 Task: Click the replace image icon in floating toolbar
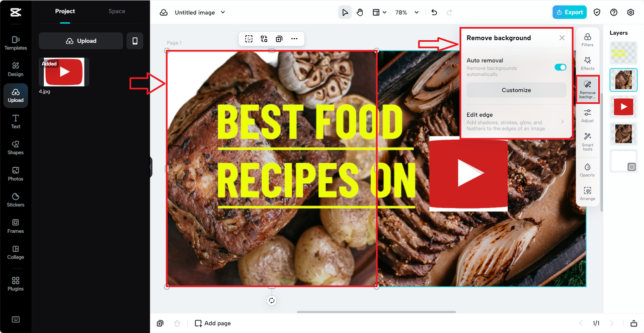tap(264, 39)
